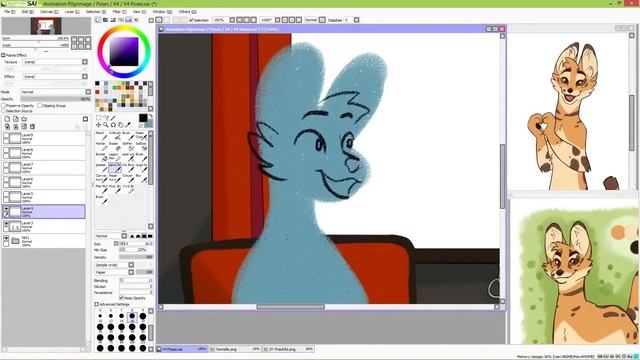The image size is (640, 360).
Task: Open the Texture dropdown
Action: [55, 62]
